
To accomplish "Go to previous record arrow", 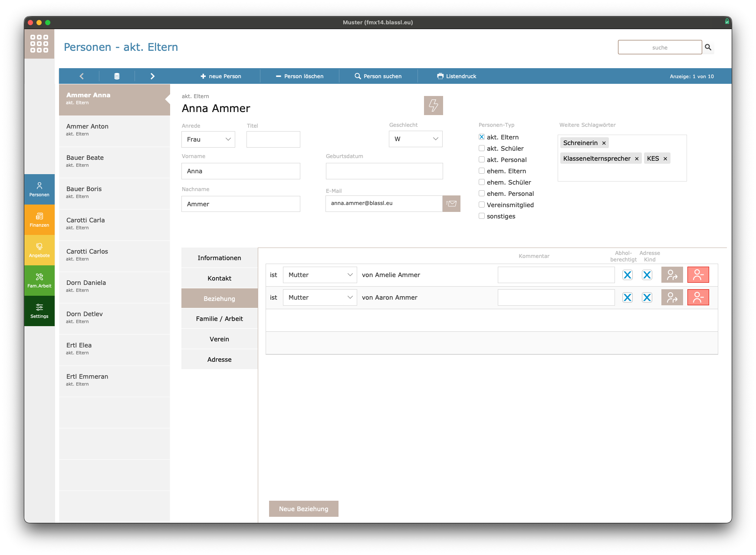I will click(82, 76).
